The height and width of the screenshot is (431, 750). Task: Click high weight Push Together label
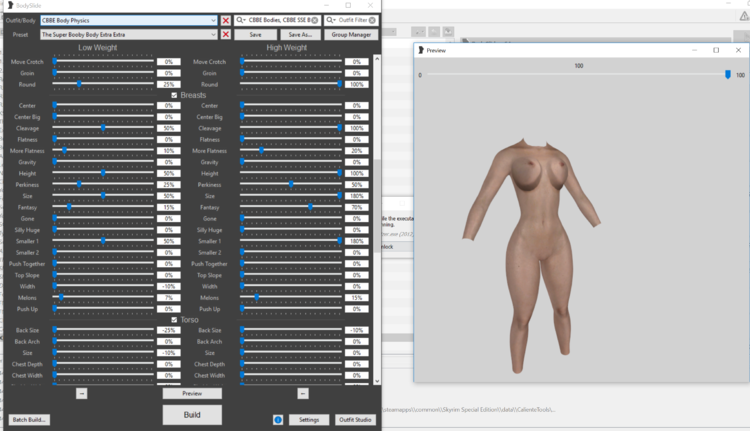coord(209,264)
